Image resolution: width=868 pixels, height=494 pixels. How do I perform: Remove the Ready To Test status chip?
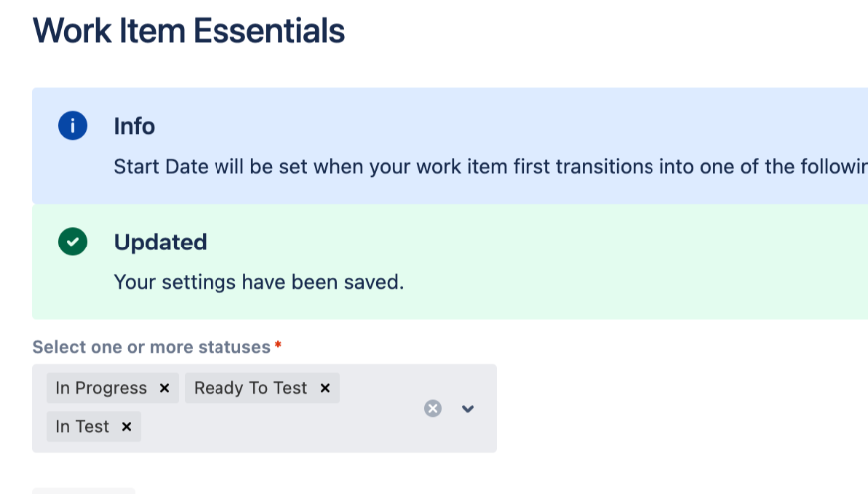(x=325, y=388)
